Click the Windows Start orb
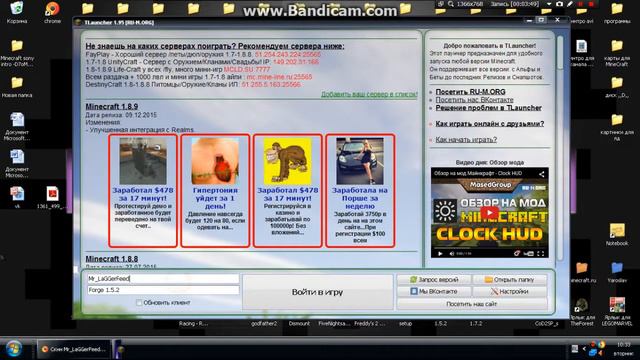640x360 pixels. (13, 349)
